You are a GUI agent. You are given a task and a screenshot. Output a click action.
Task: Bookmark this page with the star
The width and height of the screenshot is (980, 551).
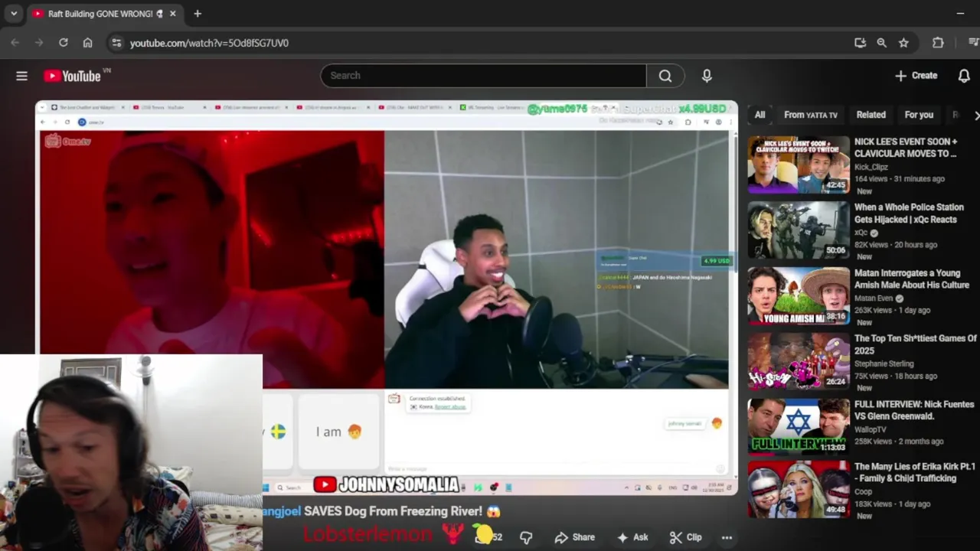[x=903, y=43]
